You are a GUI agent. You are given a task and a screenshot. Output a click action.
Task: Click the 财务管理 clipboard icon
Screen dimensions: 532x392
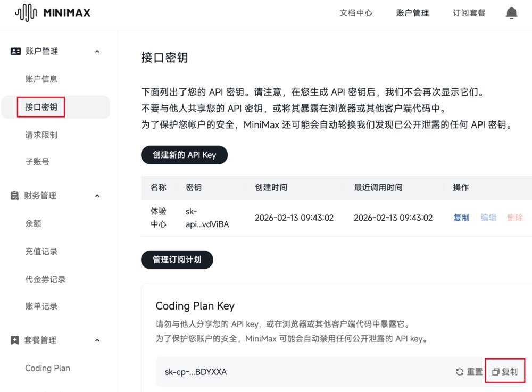14,196
